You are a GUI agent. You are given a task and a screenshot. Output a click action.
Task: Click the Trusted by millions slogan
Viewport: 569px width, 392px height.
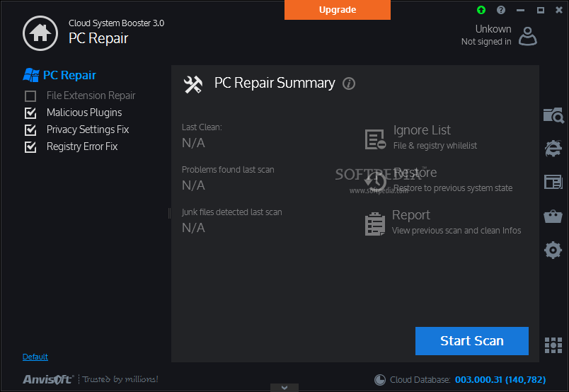[120, 379]
